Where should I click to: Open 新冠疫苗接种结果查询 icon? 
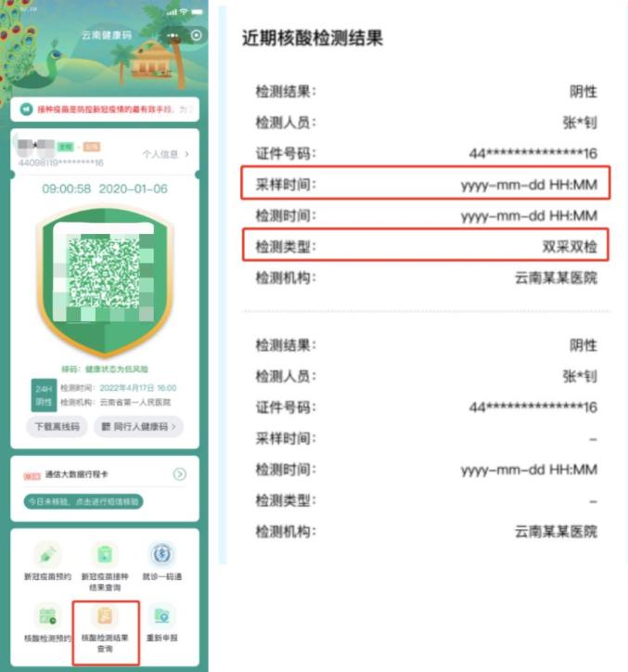point(105,554)
